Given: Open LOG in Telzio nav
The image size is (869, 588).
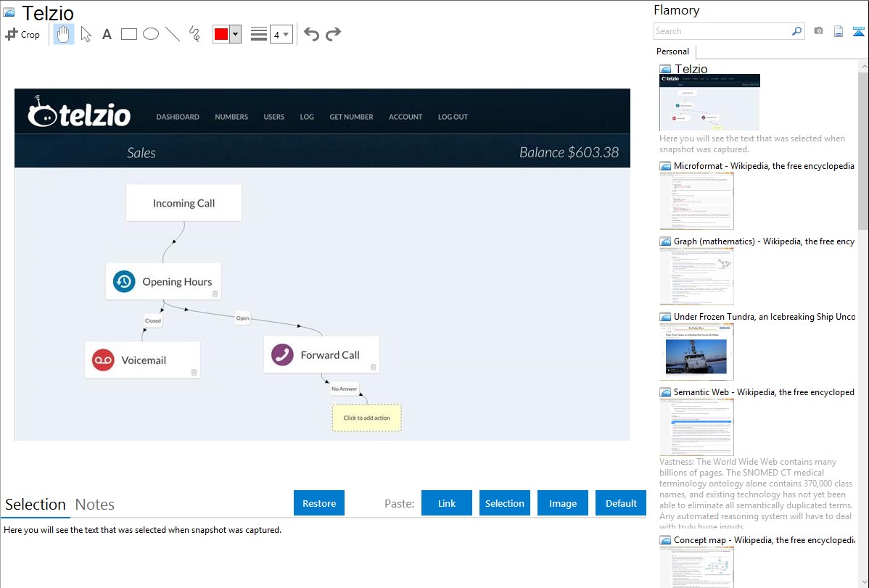Looking at the screenshot, I should (307, 117).
